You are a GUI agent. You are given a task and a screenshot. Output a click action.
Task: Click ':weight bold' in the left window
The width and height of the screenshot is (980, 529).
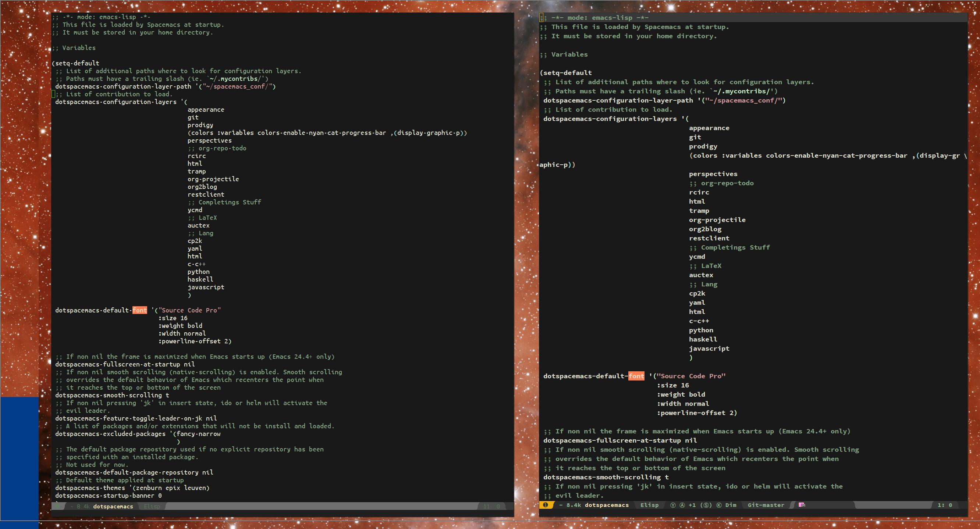coord(180,326)
